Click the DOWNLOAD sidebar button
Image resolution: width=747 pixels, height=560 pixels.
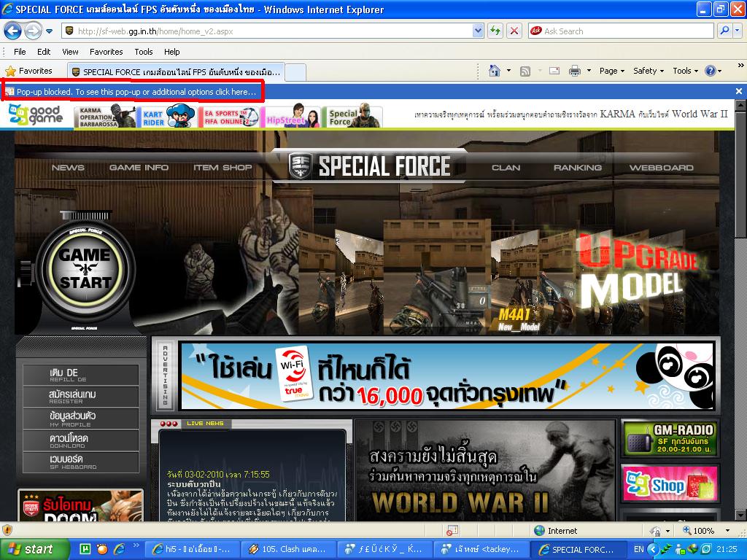pyautogui.click(x=80, y=440)
